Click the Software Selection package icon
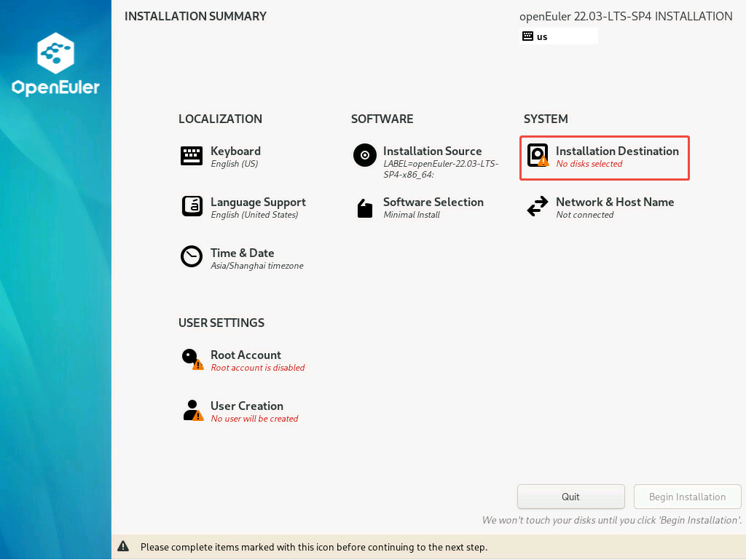 coord(365,208)
